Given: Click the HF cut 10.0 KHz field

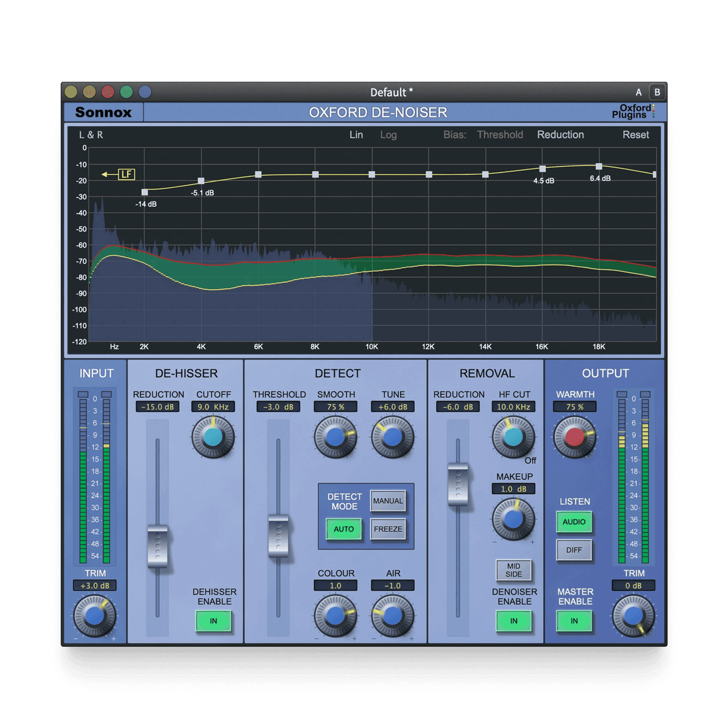Looking at the screenshot, I should 513,407.
